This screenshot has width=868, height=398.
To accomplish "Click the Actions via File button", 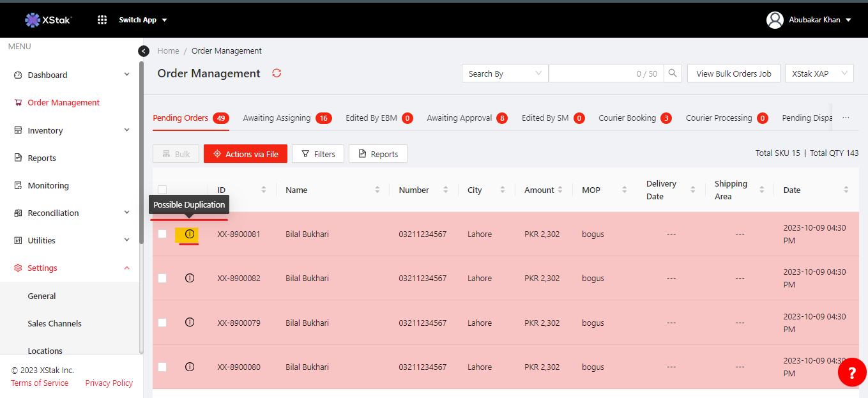I will (x=245, y=154).
